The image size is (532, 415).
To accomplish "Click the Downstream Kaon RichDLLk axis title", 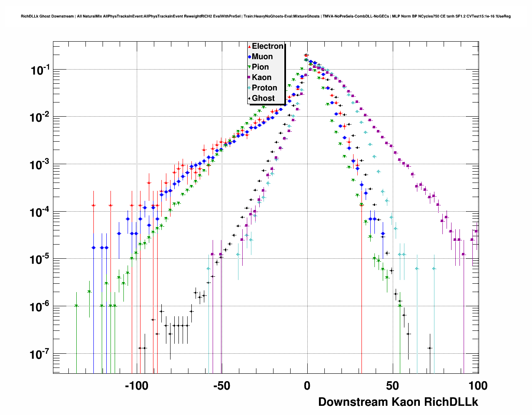I will 398,402.
